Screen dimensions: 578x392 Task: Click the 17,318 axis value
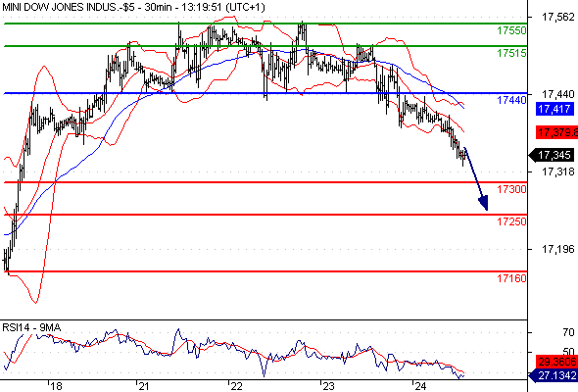pos(558,171)
